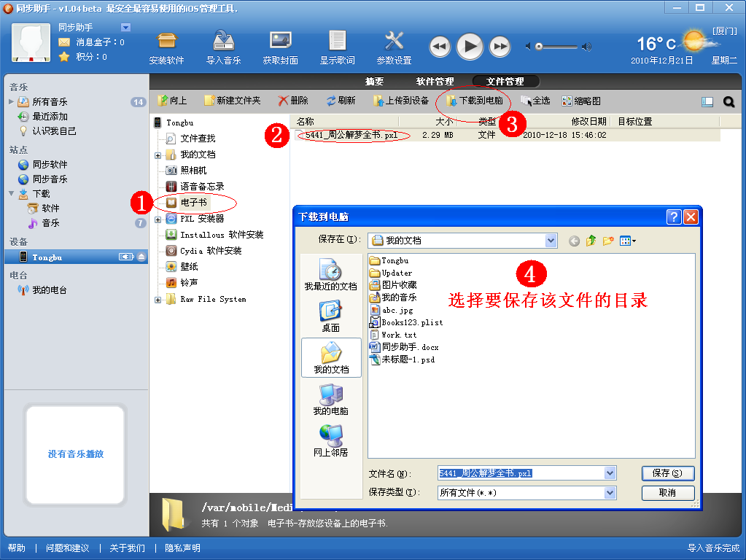Click the 安装软件 install software icon
Screen dimensions: 746x560
pyautogui.click(x=167, y=42)
